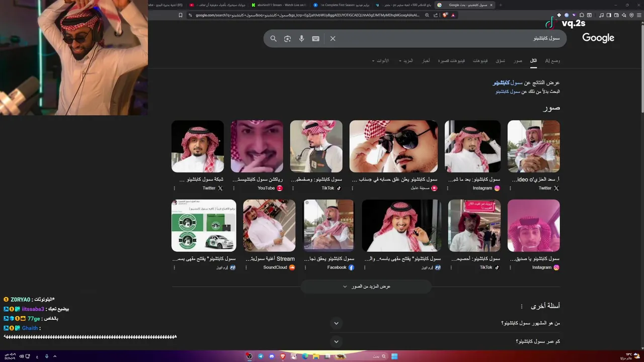
Task: Open File Explorer folder from the taskbar
Action: [x=316, y=356]
